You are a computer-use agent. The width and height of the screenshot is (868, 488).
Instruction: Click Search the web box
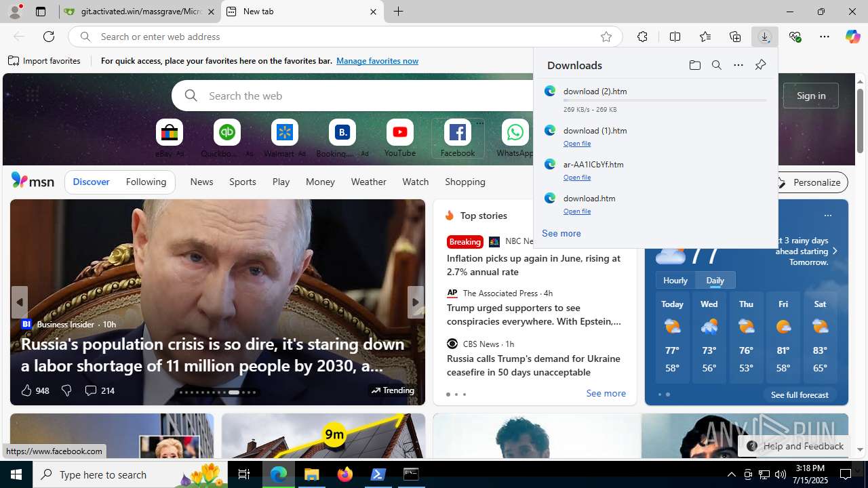(x=353, y=96)
